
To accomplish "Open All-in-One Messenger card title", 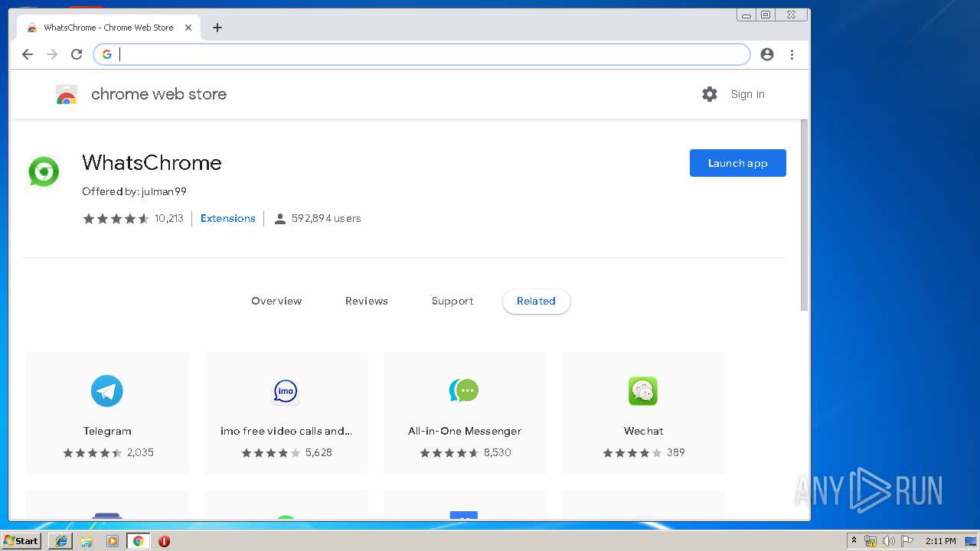I will [x=464, y=431].
